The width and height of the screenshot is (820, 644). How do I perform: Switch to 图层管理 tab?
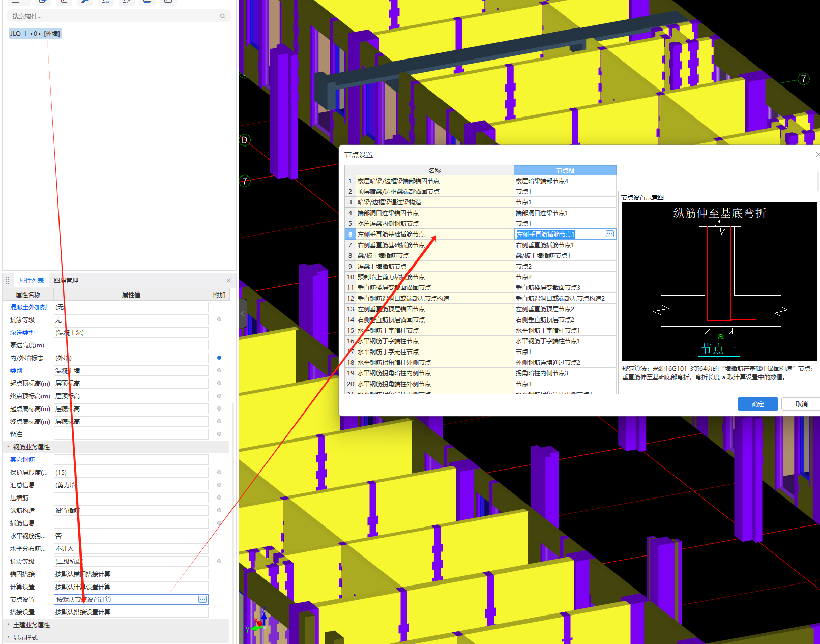66,280
